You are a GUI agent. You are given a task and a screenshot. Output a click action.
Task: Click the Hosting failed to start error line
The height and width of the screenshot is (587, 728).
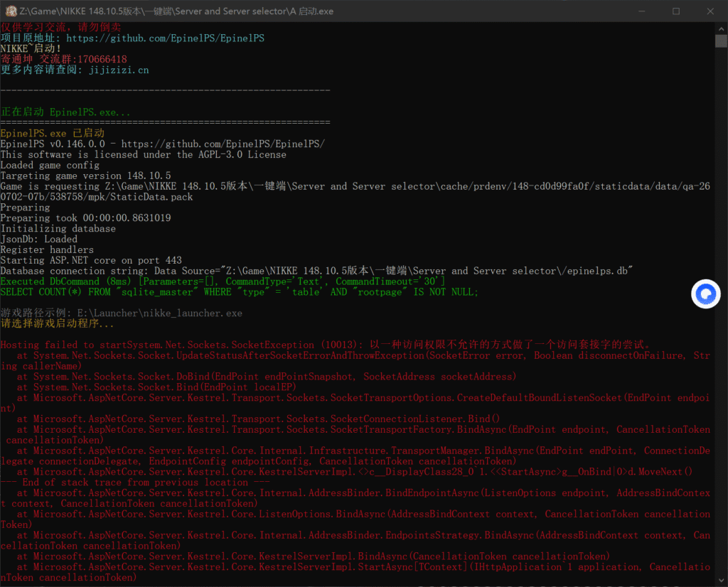click(x=325, y=345)
